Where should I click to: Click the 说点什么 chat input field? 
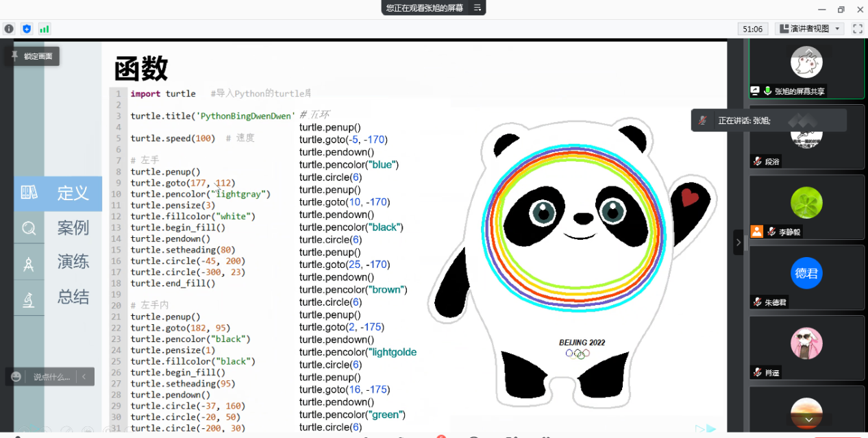(x=51, y=377)
